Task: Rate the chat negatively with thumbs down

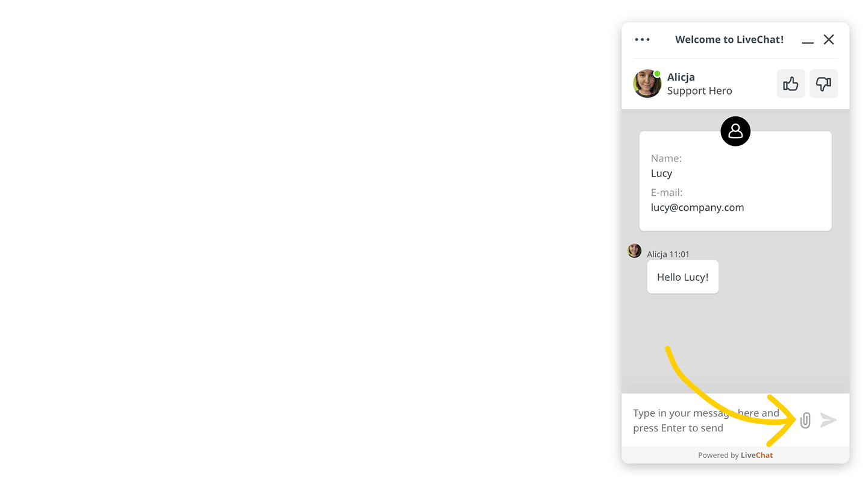Action: (823, 84)
